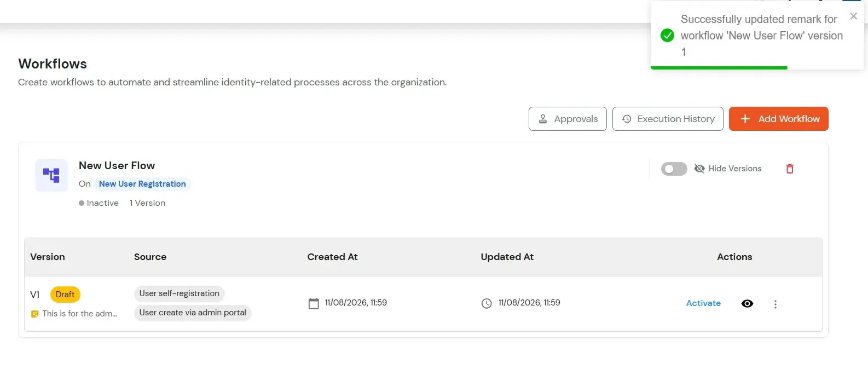This screenshot has width=868, height=375.
Task: Click the New User Registration trigger tag
Action: [142, 184]
